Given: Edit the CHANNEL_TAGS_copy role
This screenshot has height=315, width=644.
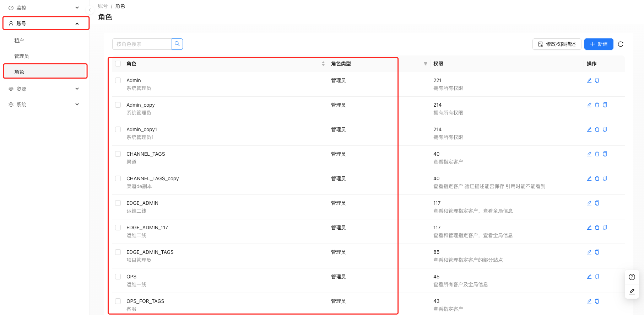Looking at the screenshot, I should [x=589, y=178].
